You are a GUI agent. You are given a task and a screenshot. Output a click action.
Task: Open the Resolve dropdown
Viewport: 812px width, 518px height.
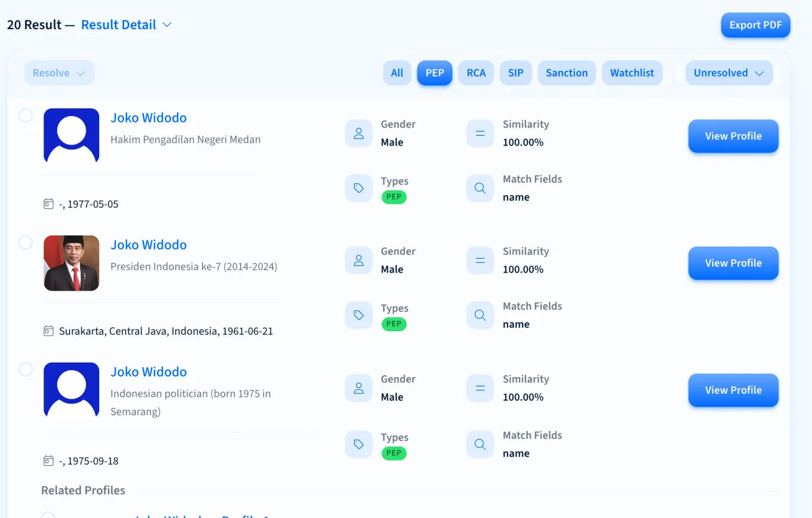point(59,73)
